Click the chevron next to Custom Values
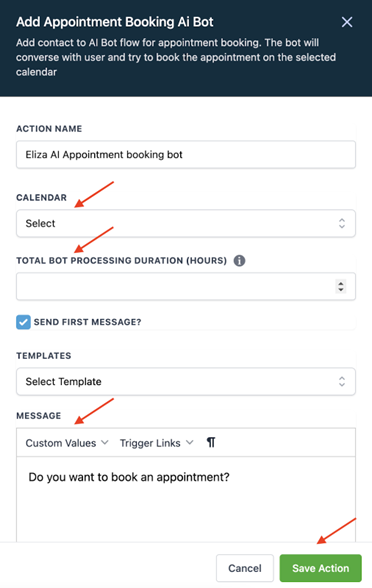 [x=105, y=443]
